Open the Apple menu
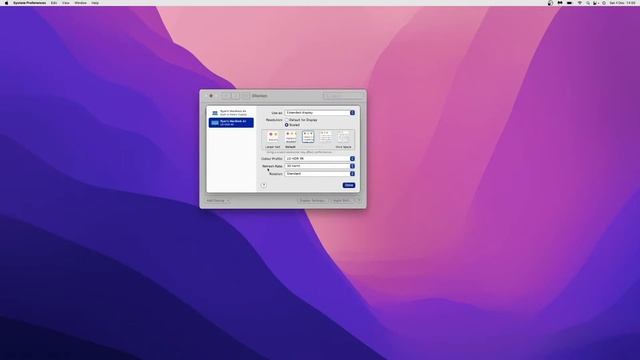 tap(6, 3)
